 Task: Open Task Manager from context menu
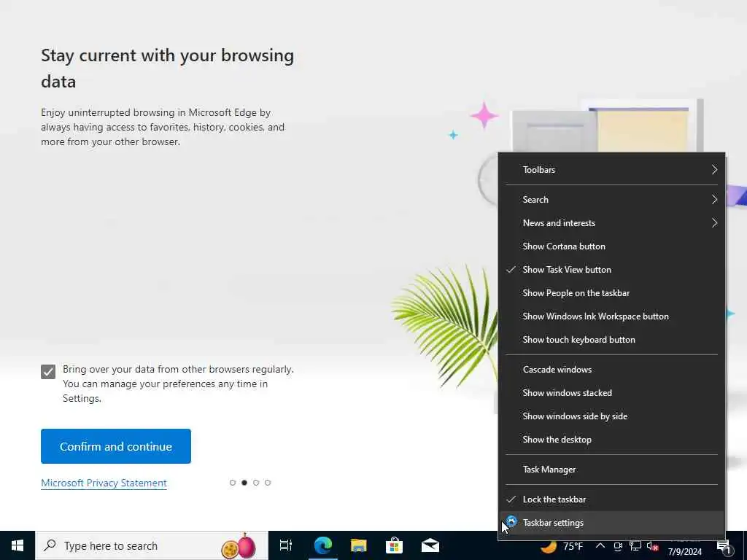coord(612,470)
